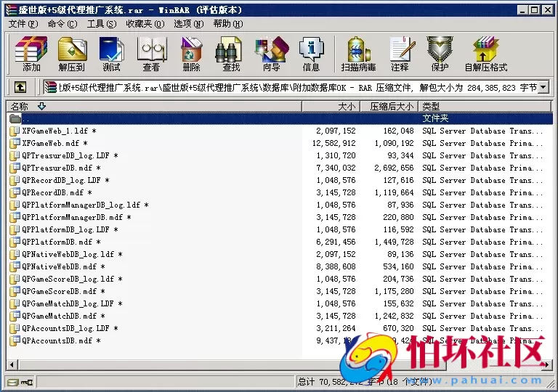Open the Tools (工具) menu
558x392 pixels.
coord(102,24)
